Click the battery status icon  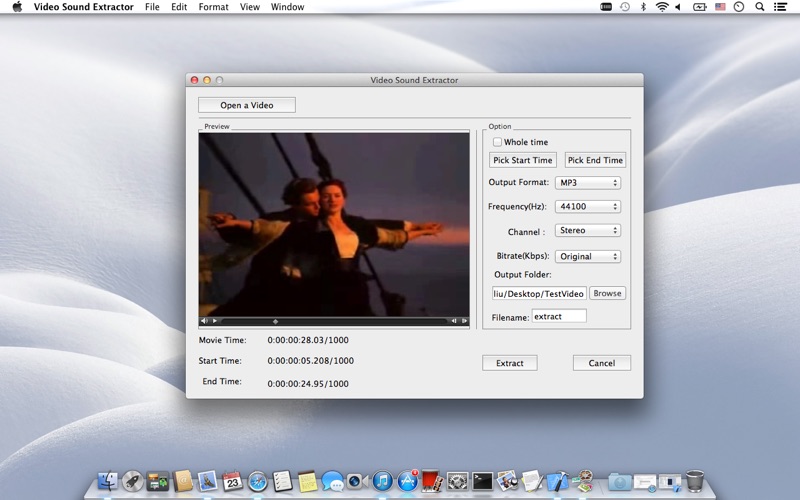coord(699,7)
